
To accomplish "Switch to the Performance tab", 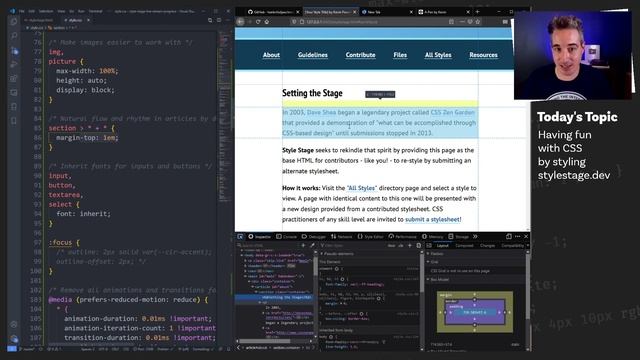I will (402, 236).
